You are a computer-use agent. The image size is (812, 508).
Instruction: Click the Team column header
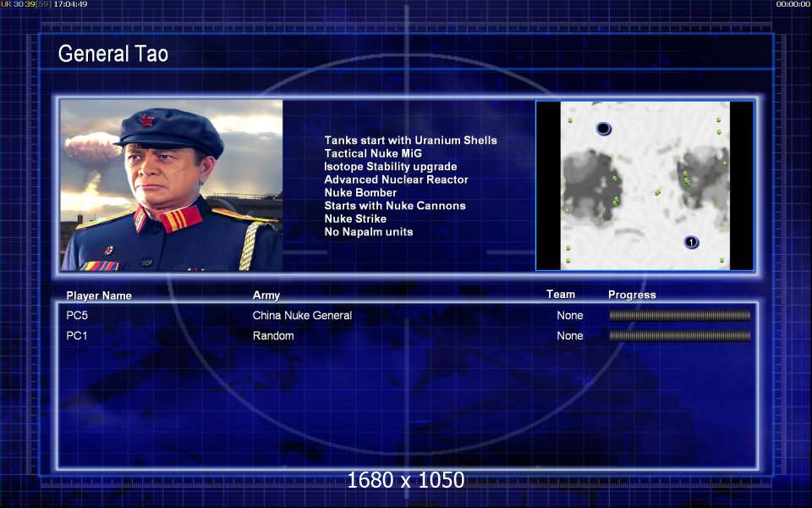point(561,295)
